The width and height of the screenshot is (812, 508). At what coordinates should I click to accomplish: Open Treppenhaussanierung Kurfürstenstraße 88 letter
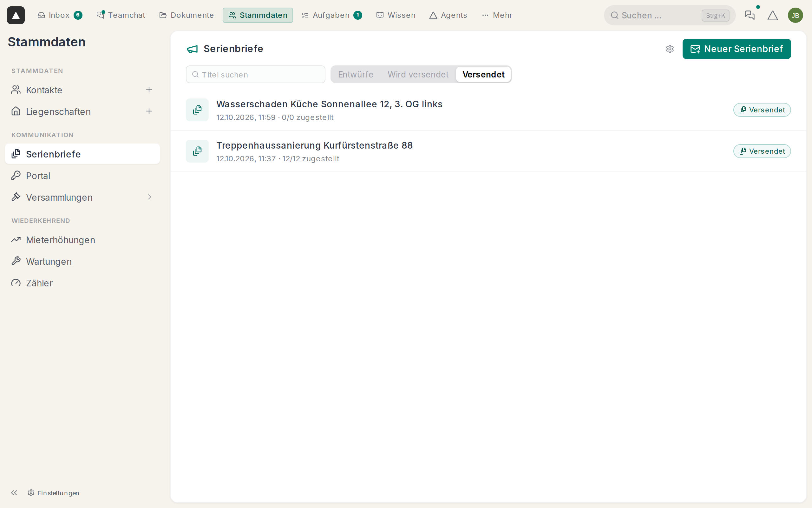point(488,151)
